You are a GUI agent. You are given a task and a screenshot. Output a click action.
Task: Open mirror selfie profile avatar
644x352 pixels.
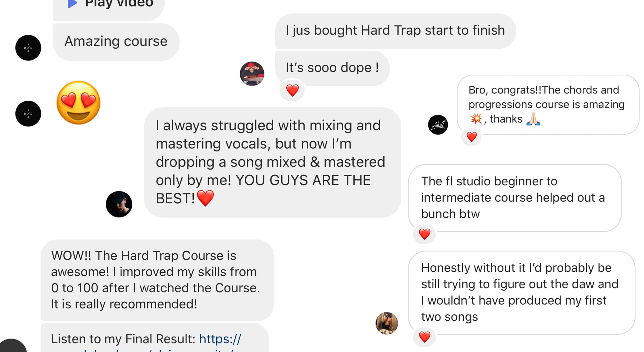pos(387,323)
